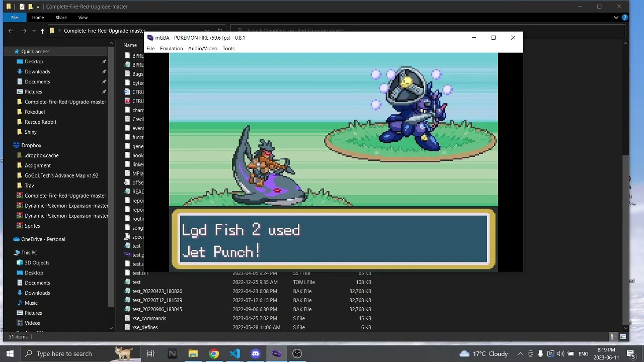Switch Explorer to large thumbnails view icon
The image size is (644, 362).
pos(623,337)
